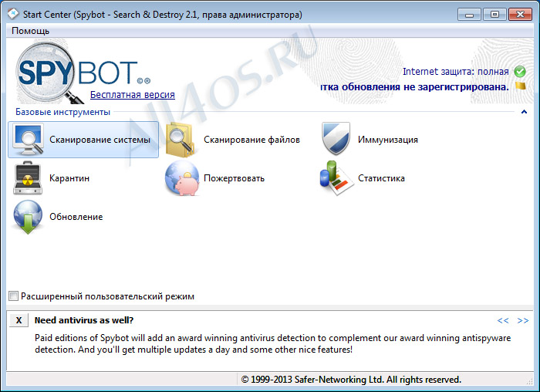This screenshot has height=392, width=540.
Task: Select Сканирование файлов label
Action: 251,140
